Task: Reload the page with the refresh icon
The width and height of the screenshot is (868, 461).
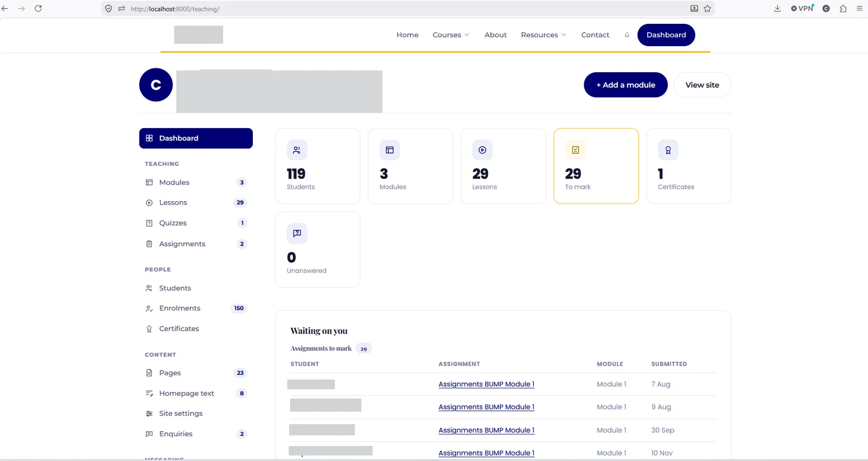Action: 38,9
